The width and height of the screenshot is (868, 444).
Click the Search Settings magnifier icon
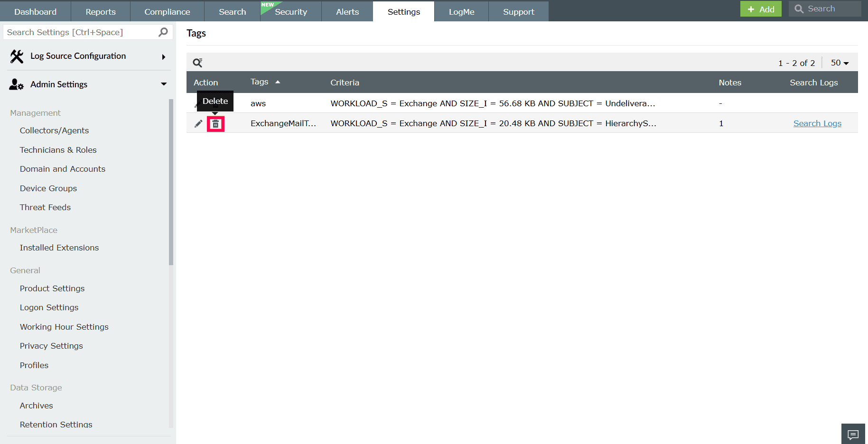click(163, 32)
